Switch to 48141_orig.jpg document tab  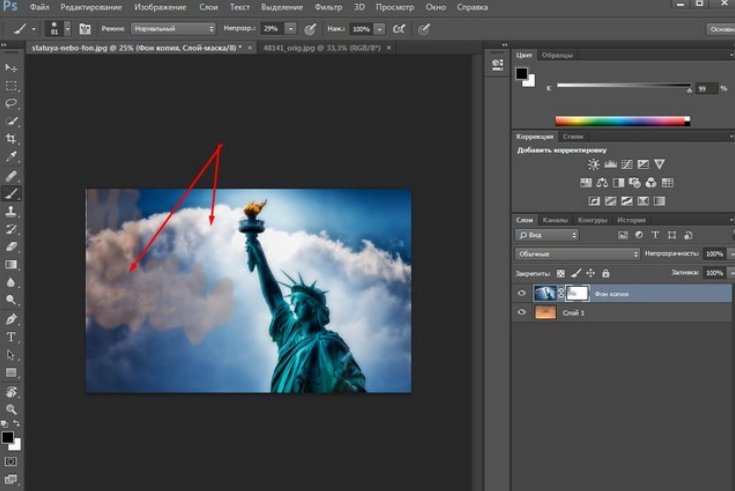coord(322,48)
